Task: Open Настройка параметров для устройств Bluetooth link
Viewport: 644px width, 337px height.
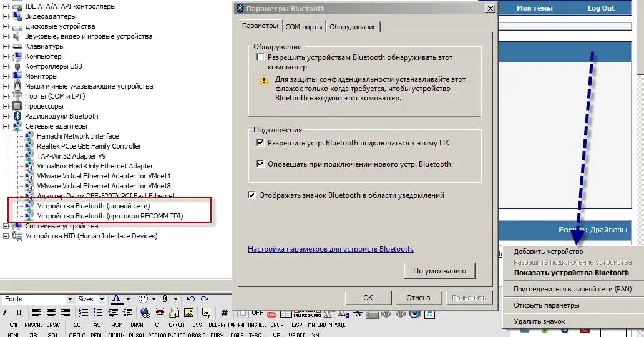Action: pyautogui.click(x=331, y=248)
